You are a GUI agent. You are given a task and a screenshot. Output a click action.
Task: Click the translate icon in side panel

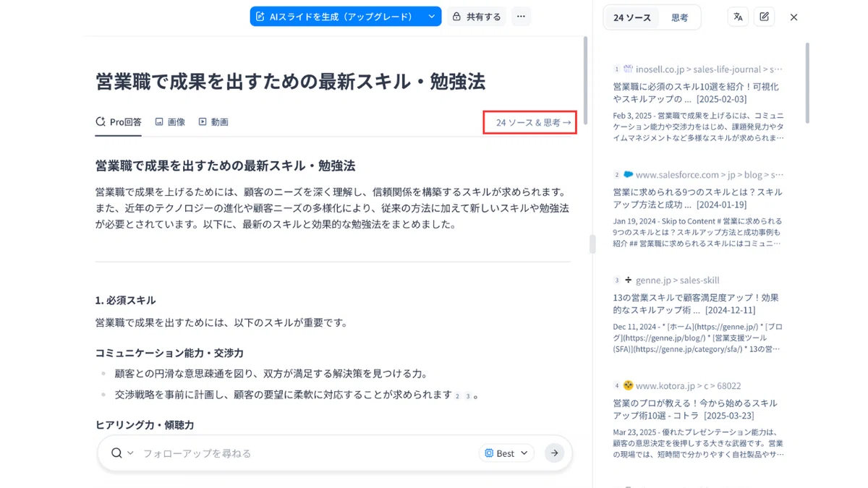[738, 17]
